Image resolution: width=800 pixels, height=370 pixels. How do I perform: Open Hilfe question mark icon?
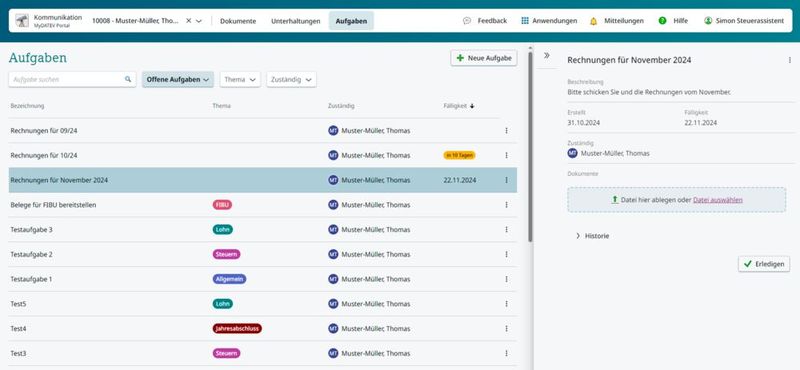click(x=662, y=21)
